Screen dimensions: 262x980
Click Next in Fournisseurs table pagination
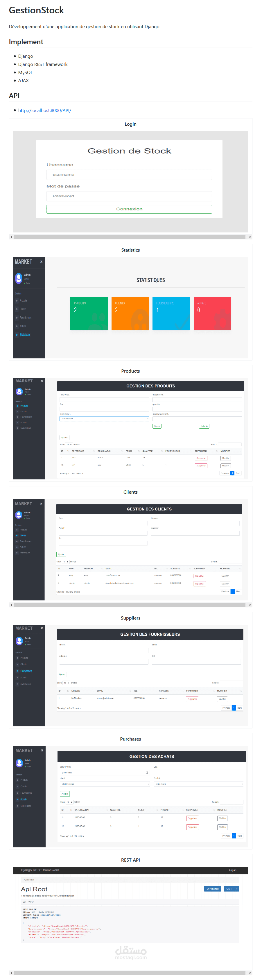[x=240, y=708]
